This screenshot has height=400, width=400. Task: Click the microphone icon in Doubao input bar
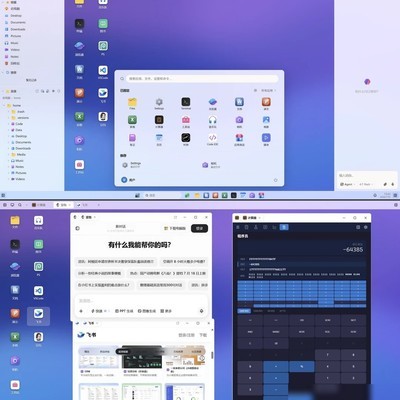[201, 311]
